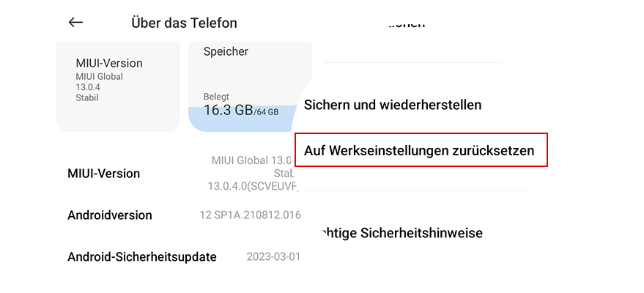Click "Stabil" text in the MIUI card
Image resolution: width=644 pixels, height=293 pixels.
(x=87, y=97)
